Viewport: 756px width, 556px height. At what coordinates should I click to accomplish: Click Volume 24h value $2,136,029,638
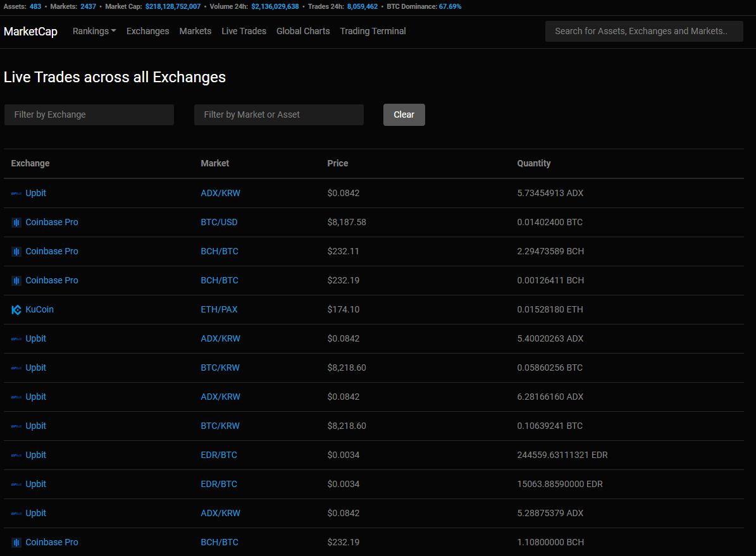point(275,7)
